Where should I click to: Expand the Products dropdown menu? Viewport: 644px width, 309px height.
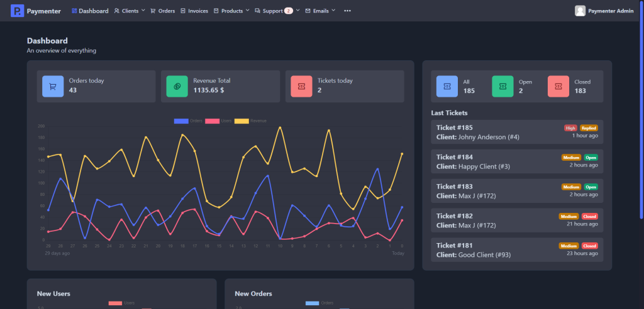[x=231, y=11]
